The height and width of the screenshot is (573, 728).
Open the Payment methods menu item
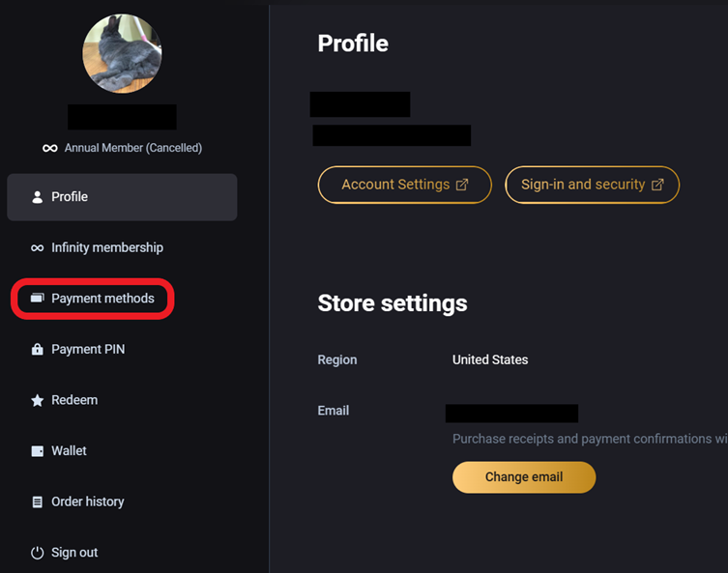tap(93, 299)
